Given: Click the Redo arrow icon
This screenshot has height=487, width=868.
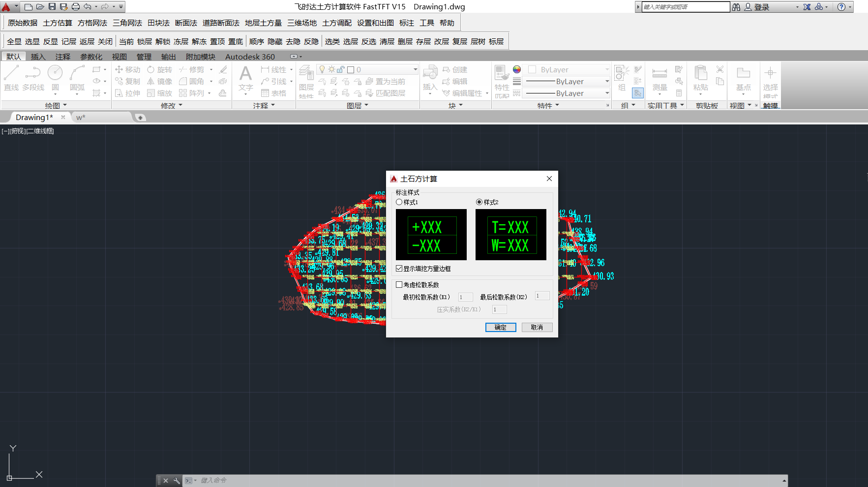Looking at the screenshot, I should click(x=104, y=7).
